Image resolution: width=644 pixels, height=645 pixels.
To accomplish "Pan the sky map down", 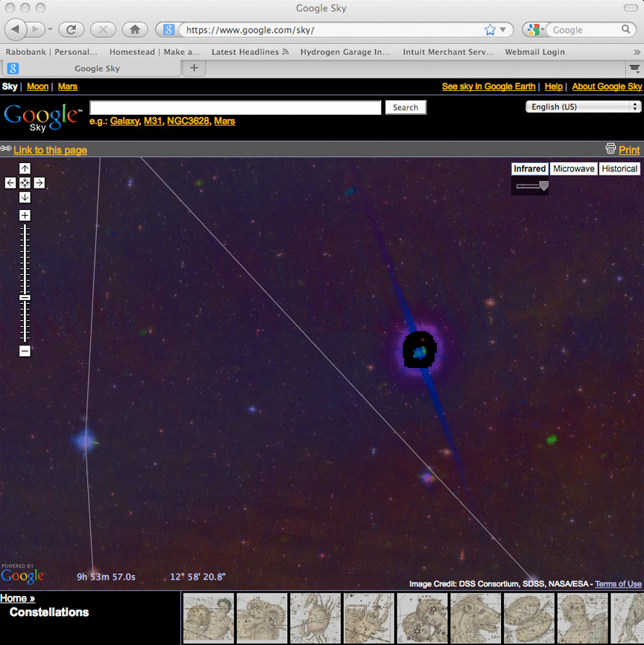I will pos(25,197).
